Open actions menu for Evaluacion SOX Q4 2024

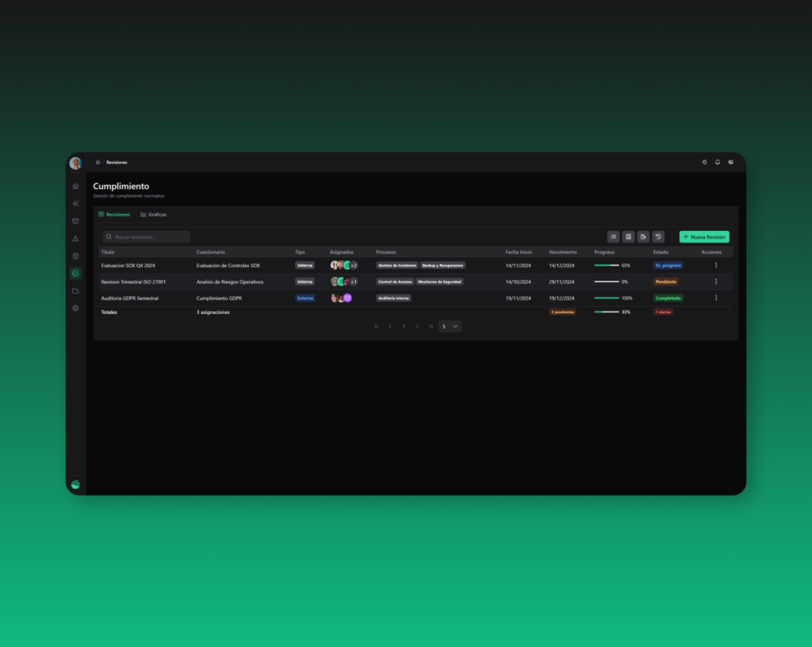(x=716, y=265)
